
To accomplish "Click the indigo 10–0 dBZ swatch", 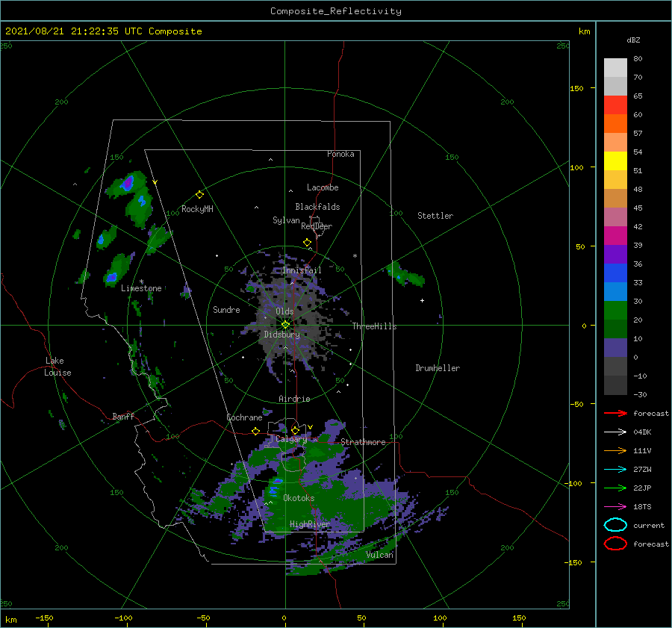I will 615,348.
